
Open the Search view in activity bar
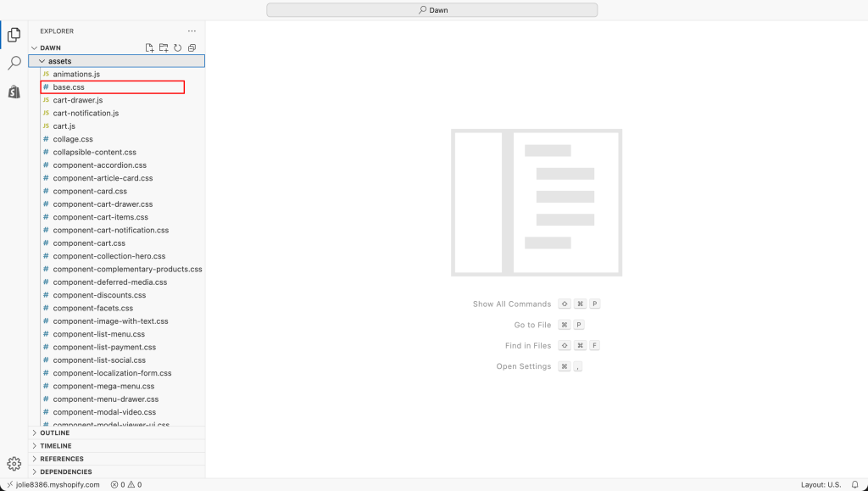(14, 64)
